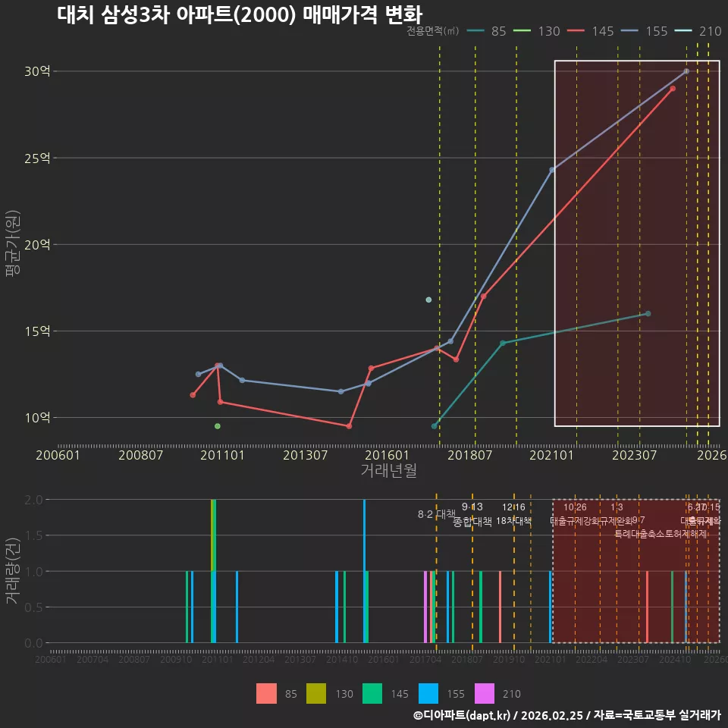Click the '평균가(원)' y-axis title
The width and height of the screenshot is (728, 728).
coord(13,243)
